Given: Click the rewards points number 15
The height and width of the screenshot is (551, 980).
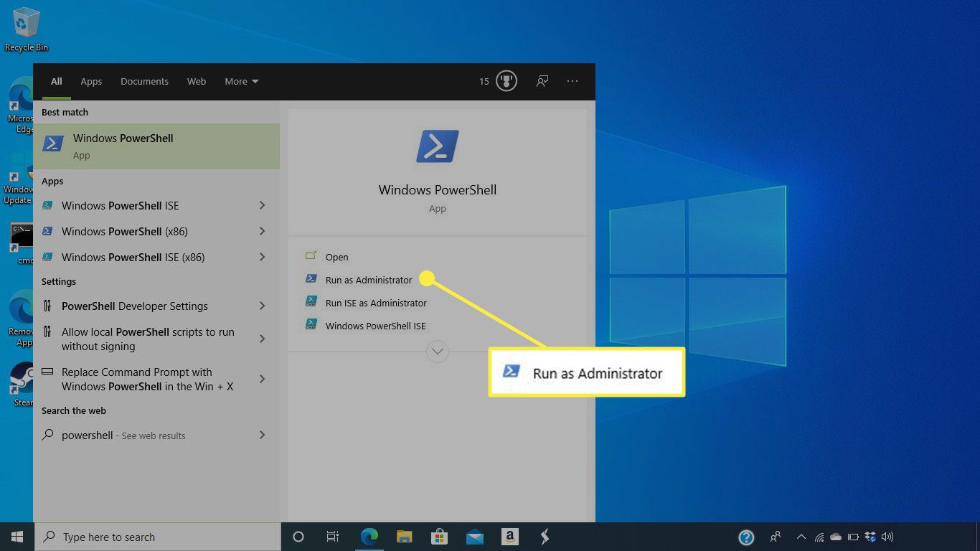Looking at the screenshot, I should [x=484, y=82].
